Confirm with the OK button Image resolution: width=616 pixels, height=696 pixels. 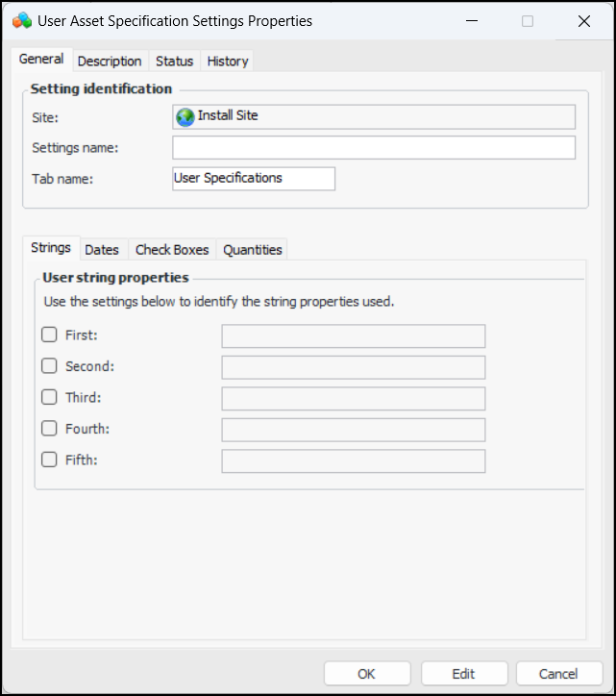[367, 674]
